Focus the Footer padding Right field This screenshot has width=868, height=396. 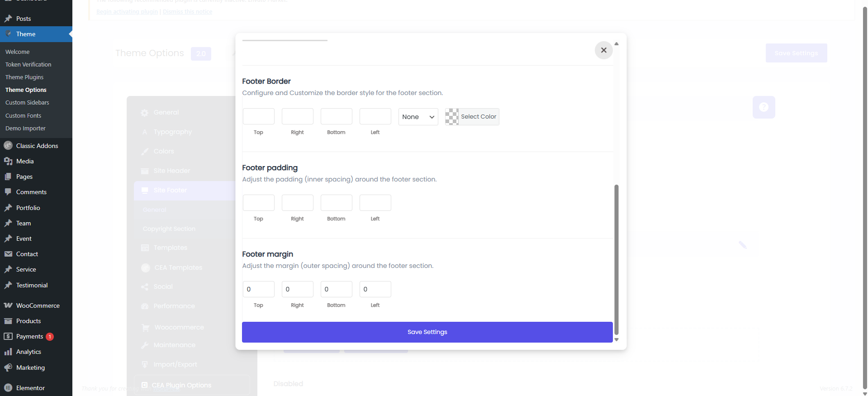pyautogui.click(x=298, y=203)
